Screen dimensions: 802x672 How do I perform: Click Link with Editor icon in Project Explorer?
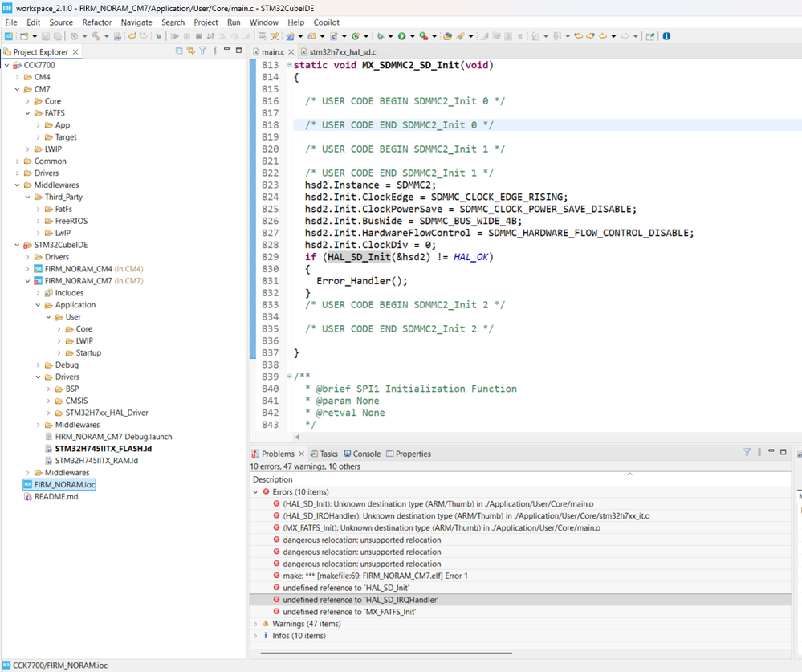click(x=191, y=51)
